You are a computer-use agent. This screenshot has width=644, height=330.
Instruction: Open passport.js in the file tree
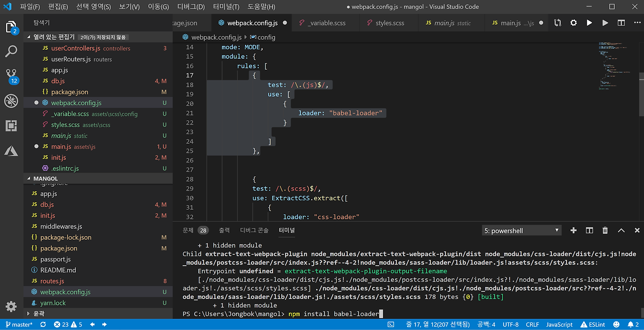[x=98, y=259]
